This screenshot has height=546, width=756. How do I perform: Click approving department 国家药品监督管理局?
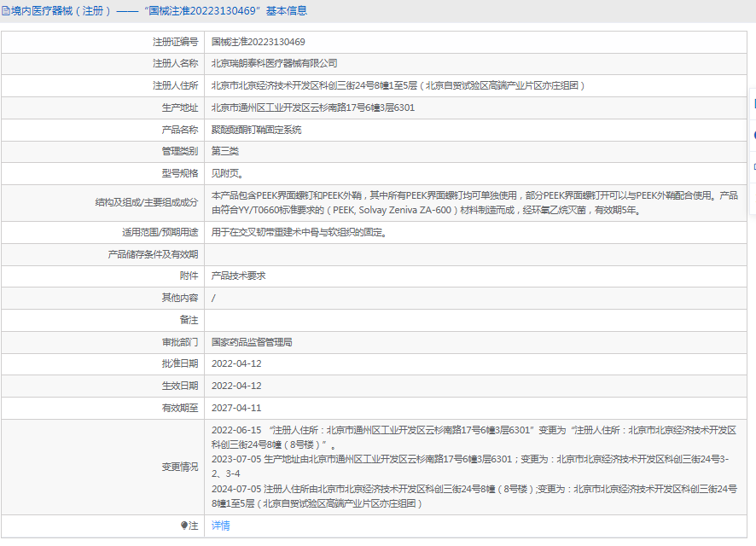coord(252,343)
